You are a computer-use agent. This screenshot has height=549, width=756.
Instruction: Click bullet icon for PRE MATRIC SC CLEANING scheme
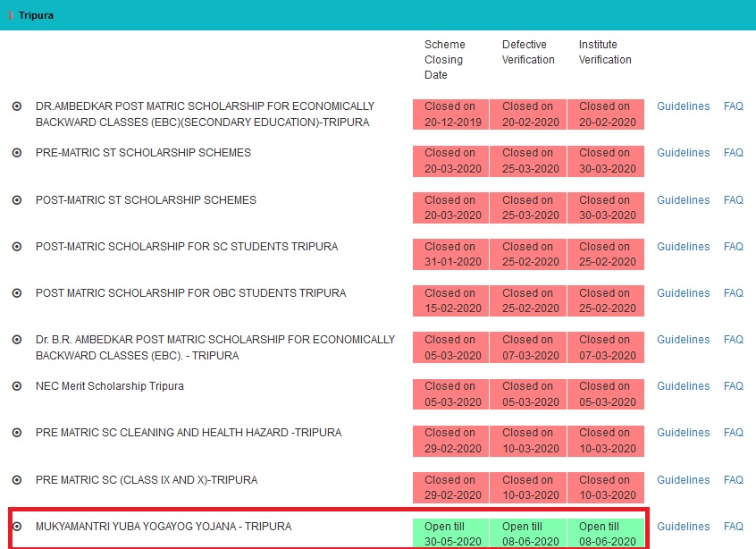click(x=17, y=433)
